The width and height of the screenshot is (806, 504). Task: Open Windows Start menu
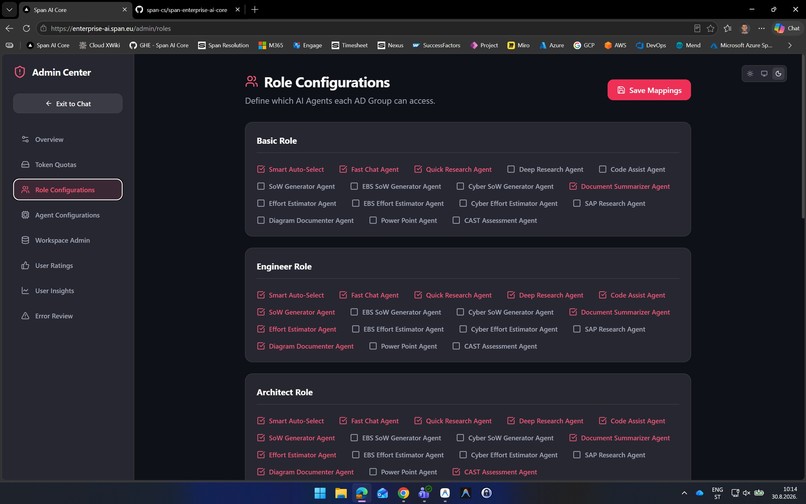320,493
